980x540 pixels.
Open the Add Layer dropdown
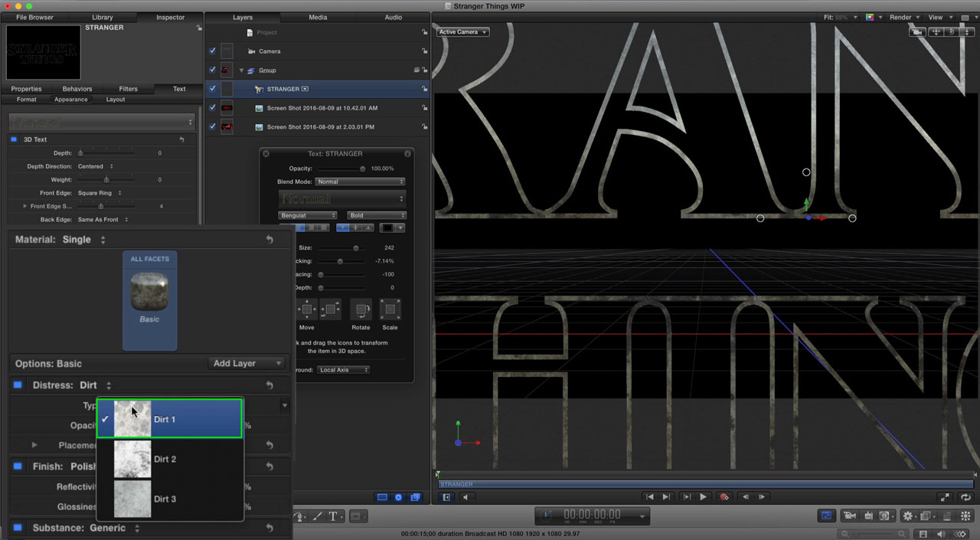tap(247, 363)
